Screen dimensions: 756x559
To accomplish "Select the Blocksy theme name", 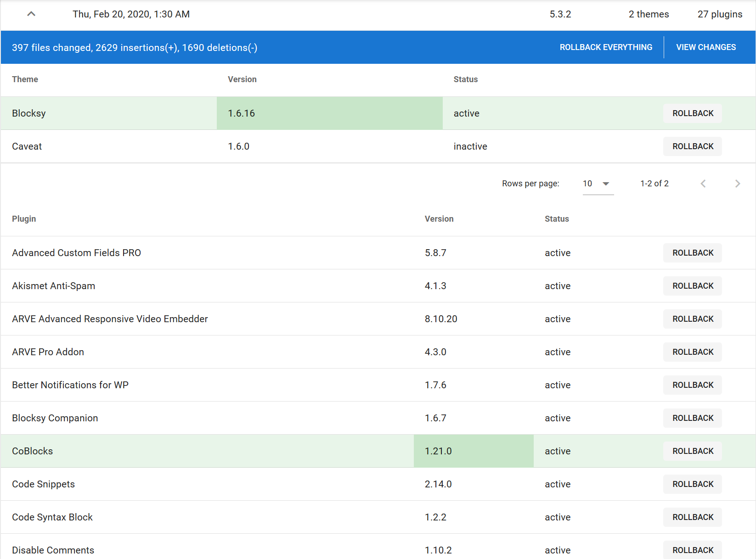I will click(x=29, y=113).
